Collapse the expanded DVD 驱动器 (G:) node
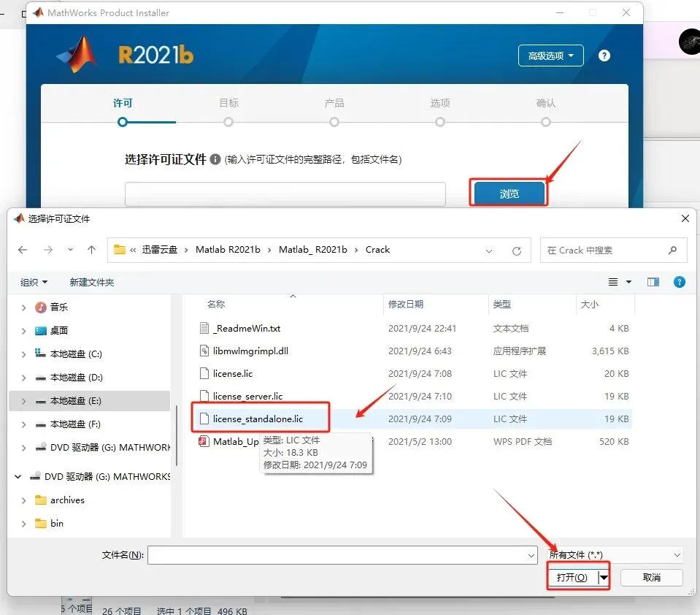Viewport: 700px width, 615px height. click(x=18, y=477)
